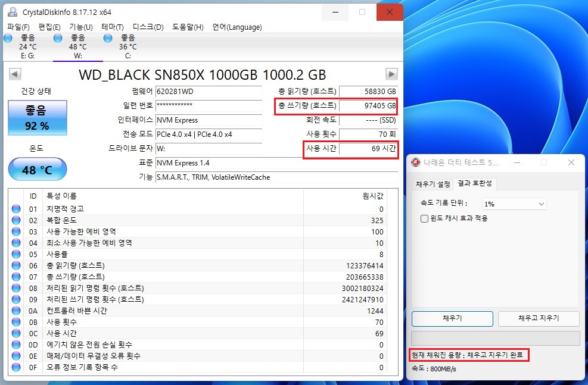
Task: Open the 디스크(D) menu
Action: tap(148, 27)
